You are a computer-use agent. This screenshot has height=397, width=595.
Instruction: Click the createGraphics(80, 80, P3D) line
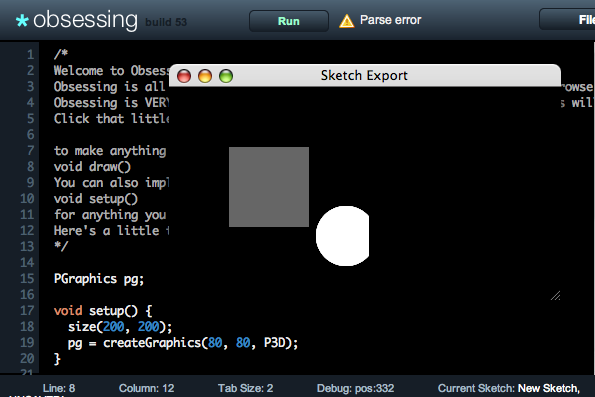point(183,343)
